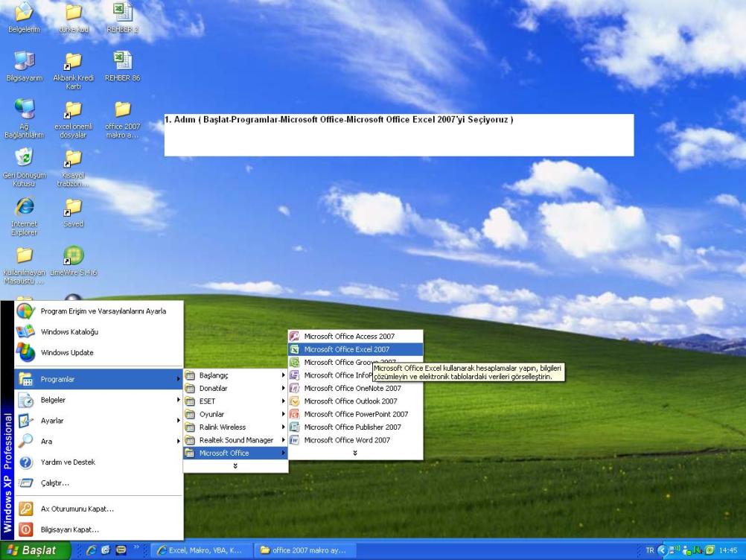
Task: Show hidden tray icons arrow
Action: point(662,550)
